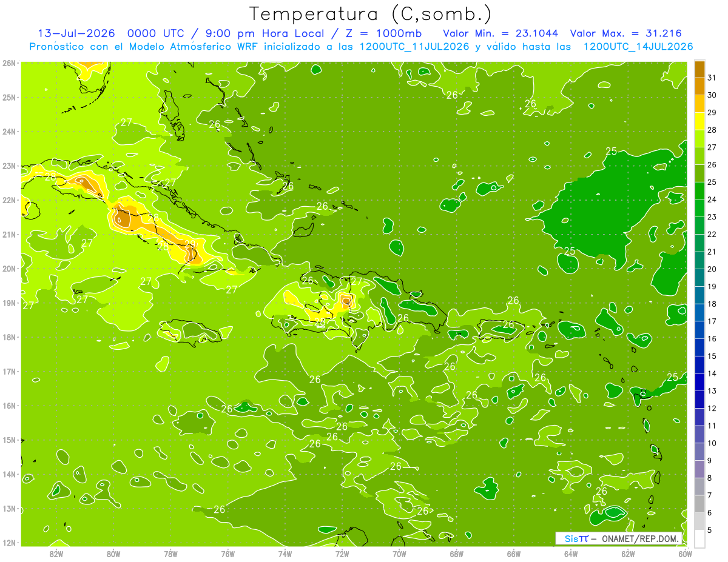Click the 76W longitude axis label

pos(228,554)
